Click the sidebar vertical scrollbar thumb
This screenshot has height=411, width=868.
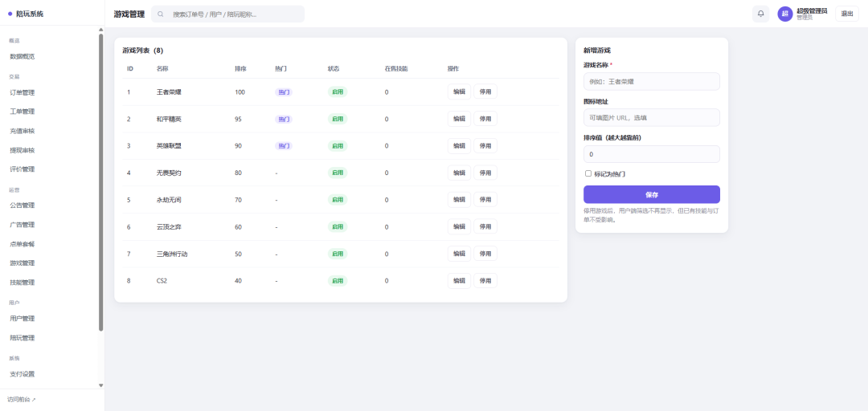click(100, 182)
